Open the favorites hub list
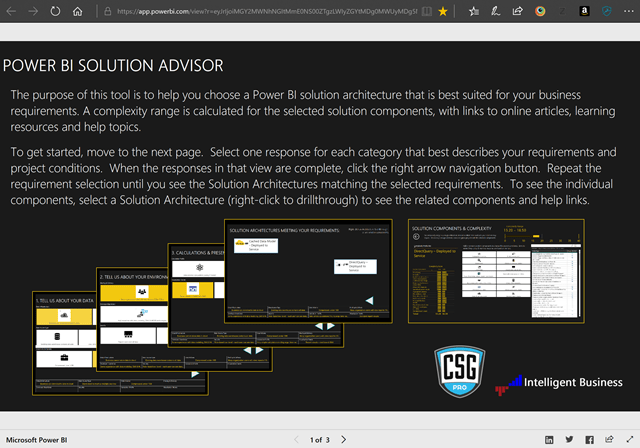Viewport: 640px width, 448px height. [473, 11]
